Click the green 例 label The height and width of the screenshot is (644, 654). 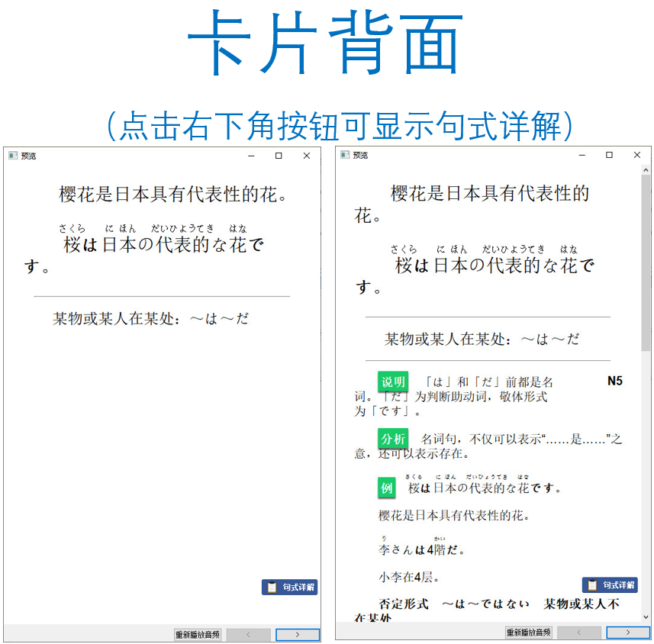point(387,488)
